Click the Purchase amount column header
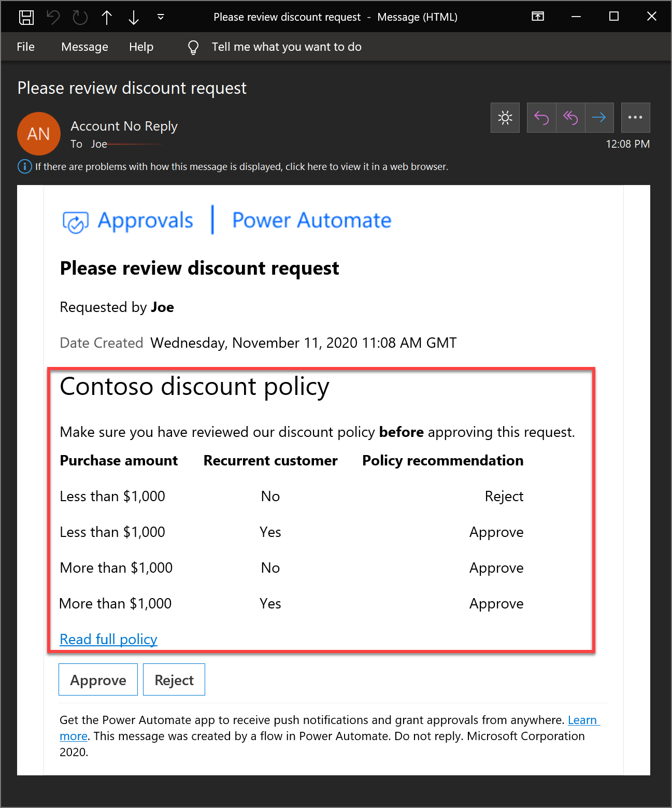 [x=119, y=460]
